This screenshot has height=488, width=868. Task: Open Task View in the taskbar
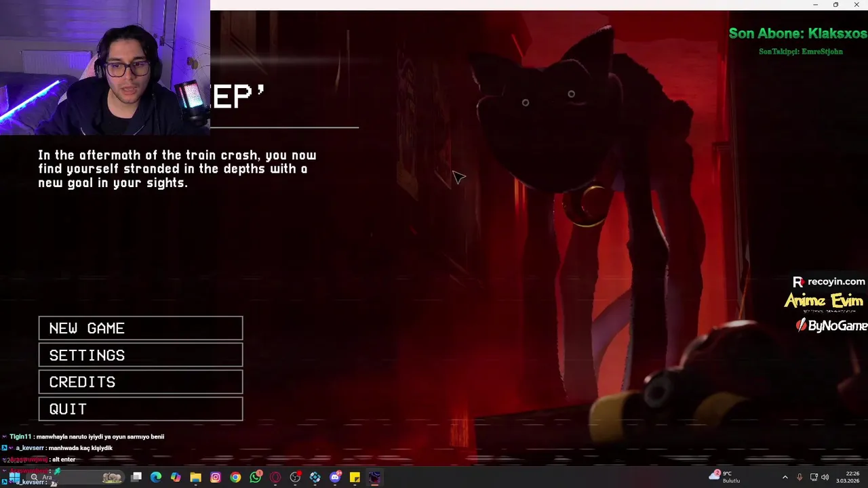(x=136, y=477)
